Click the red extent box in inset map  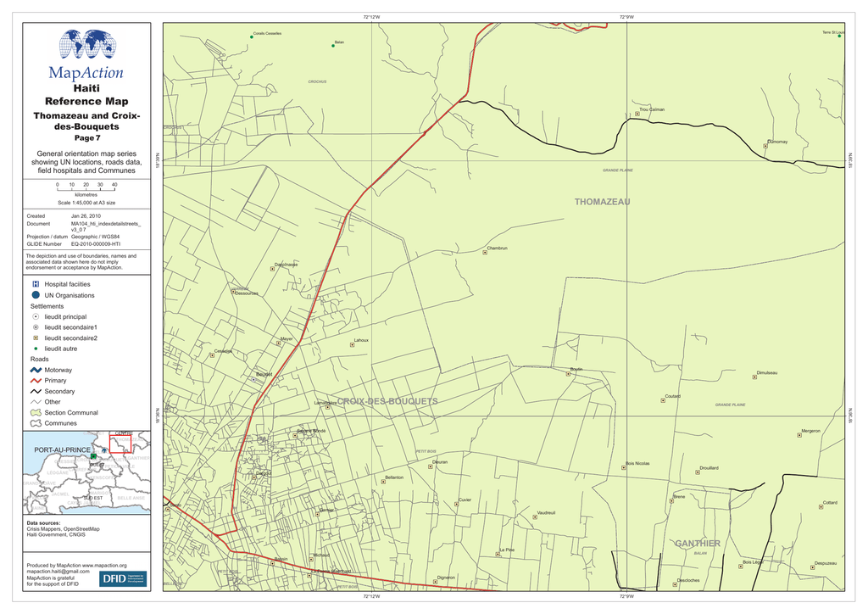point(120,444)
